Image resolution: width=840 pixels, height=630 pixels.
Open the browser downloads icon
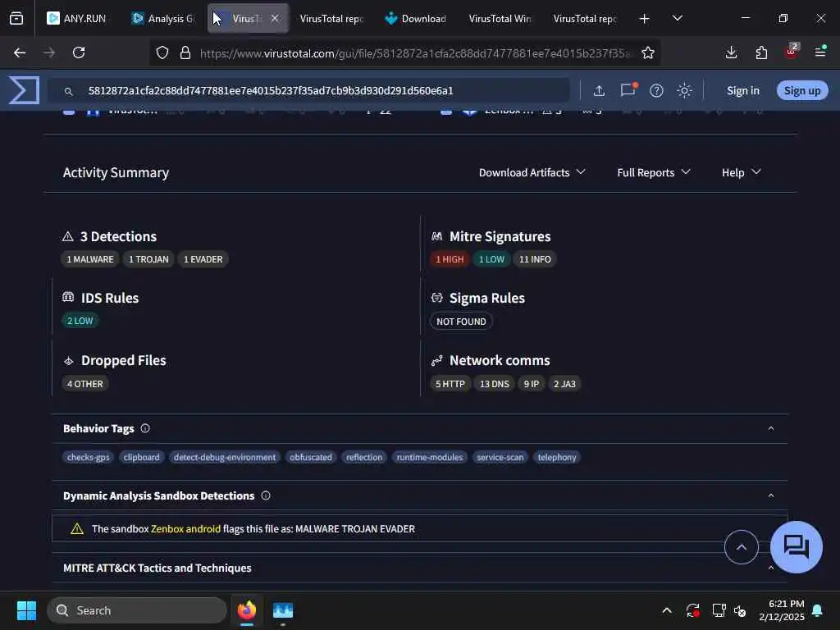pos(731,52)
